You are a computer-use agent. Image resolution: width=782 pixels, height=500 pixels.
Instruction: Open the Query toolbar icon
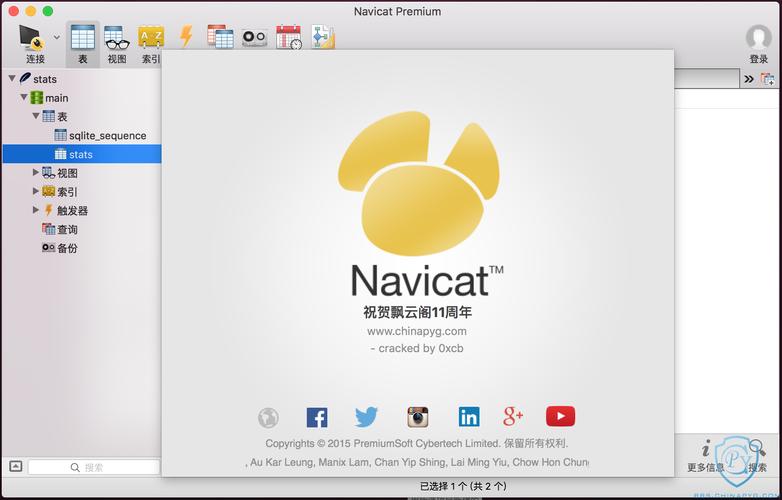220,36
